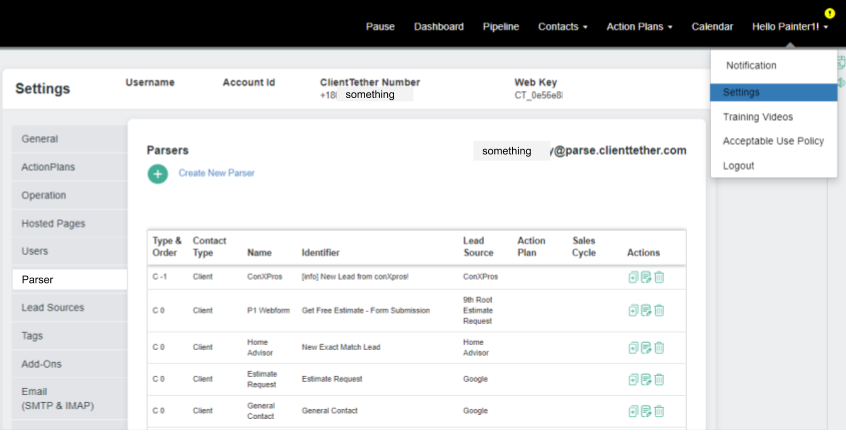The image size is (846, 432).
Task: Click the ClientTether Number label
Action: coord(370,83)
